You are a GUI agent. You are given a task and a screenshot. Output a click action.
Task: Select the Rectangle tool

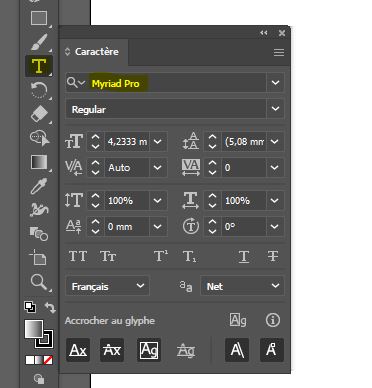[39, 18]
